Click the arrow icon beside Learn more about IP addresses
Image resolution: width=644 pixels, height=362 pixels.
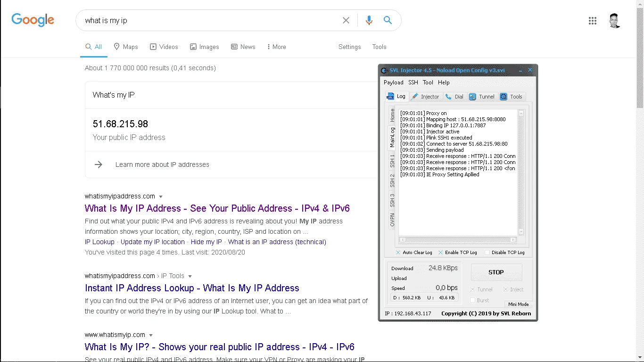[99, 165]
